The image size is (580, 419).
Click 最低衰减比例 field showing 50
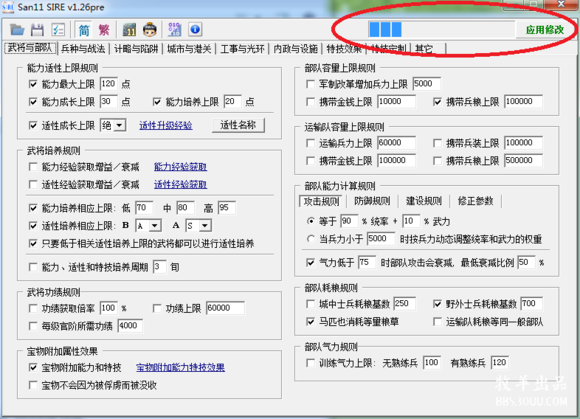click(x=526, y=263)
